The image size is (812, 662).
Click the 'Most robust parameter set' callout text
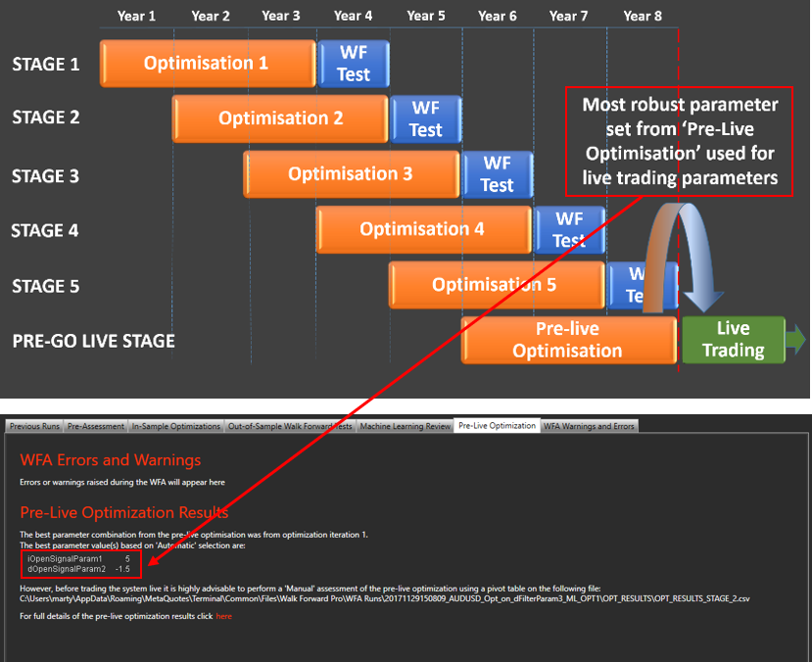pyautogui.click(x=680, y=141)
